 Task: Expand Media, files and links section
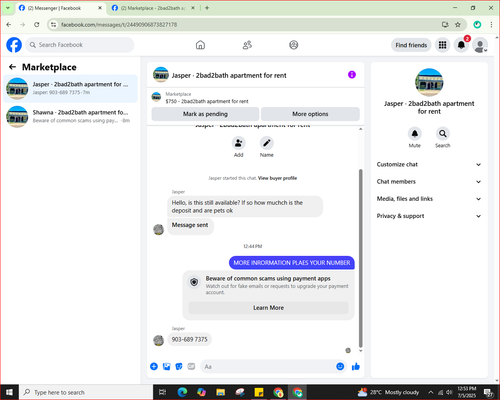click(429, 199)
